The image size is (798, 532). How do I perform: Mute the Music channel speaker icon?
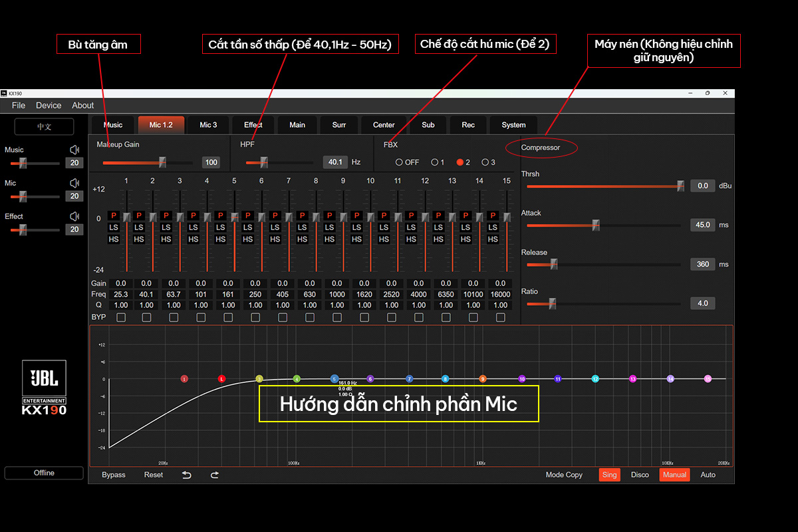74,150
